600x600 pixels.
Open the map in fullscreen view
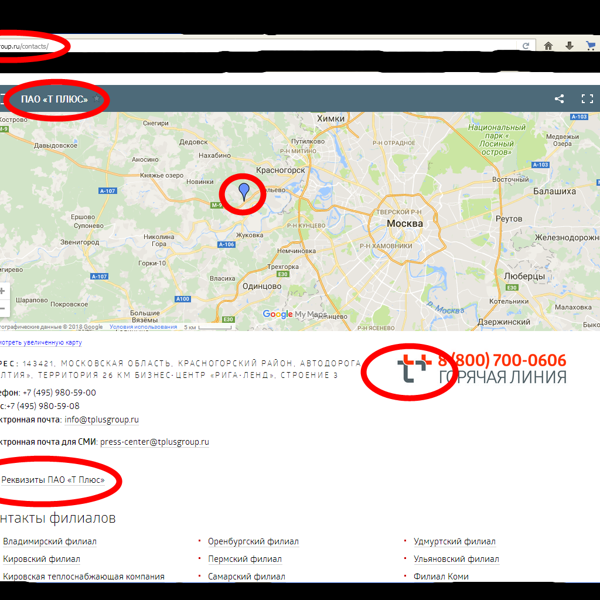click(x=587, y=99)
